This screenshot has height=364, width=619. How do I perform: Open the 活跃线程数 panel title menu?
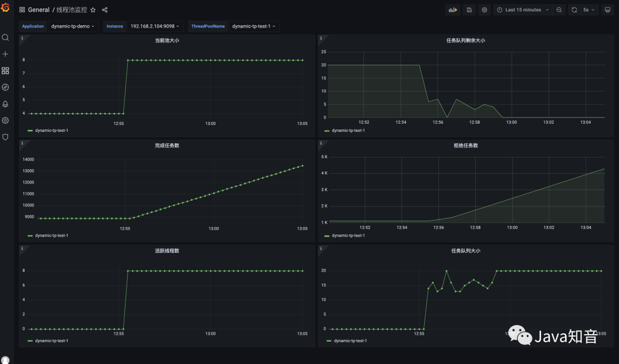tap(167, 251)
